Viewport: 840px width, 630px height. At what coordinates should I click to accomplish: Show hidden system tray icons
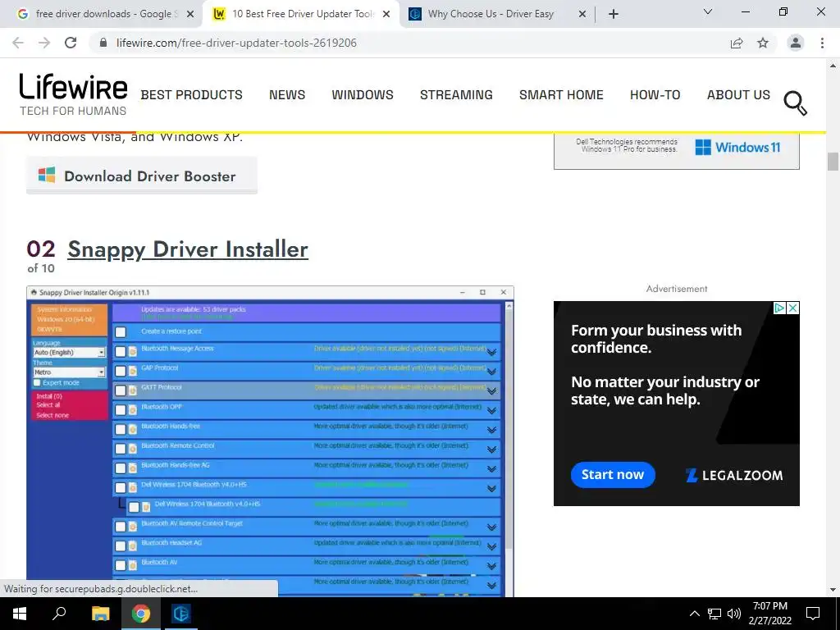[x=694, y=614]
